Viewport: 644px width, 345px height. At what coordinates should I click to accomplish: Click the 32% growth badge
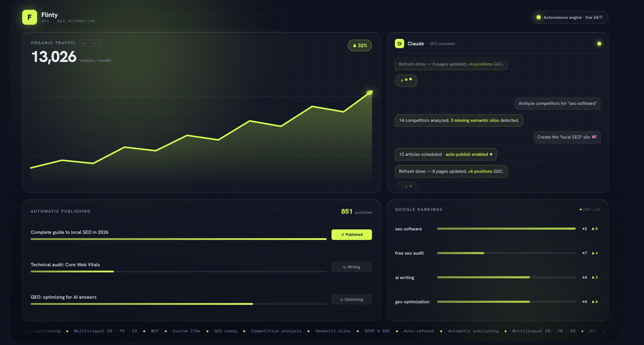(360, 45)
